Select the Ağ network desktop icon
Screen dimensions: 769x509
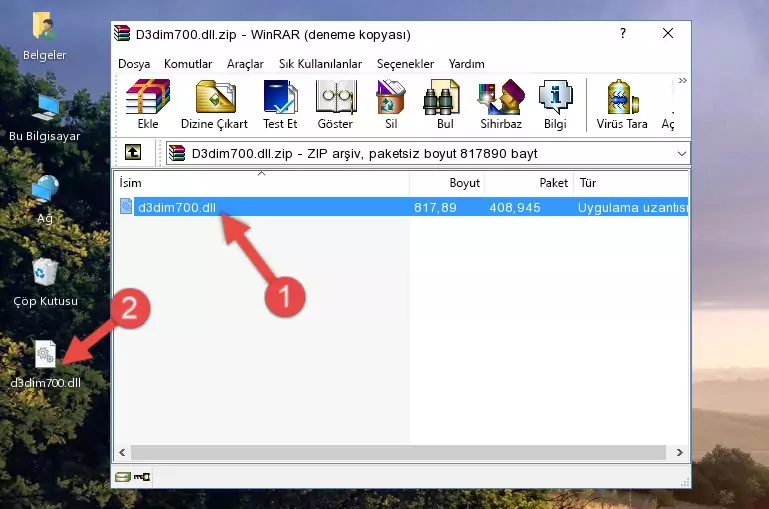(45, 200)
